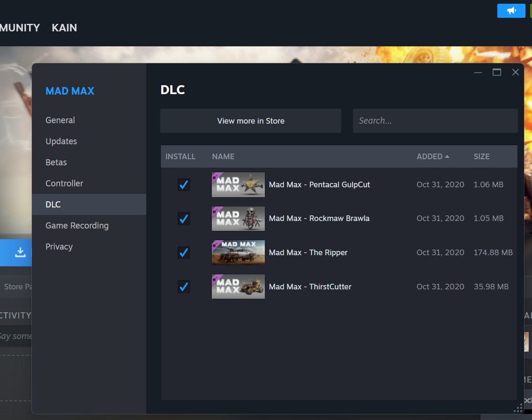532x420 pixels.
Task: Open the COMMUNITY menu in Steam
Action: [20, 28]
